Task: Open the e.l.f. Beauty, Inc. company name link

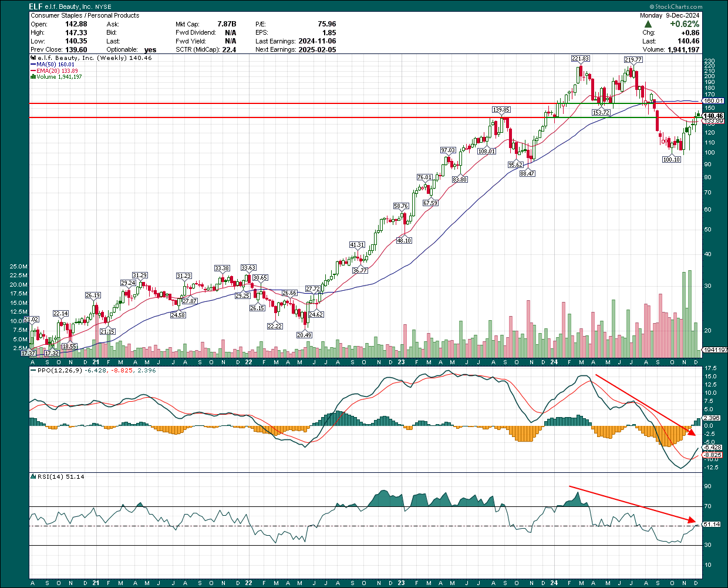Action: coord(68,7)
